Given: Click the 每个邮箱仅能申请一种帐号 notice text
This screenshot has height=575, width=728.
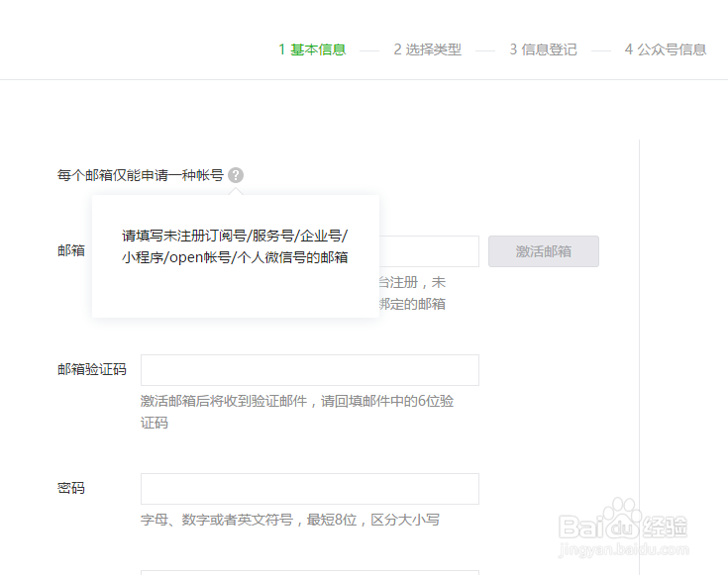Looking at the screenshot, I should tap(140, 175).
